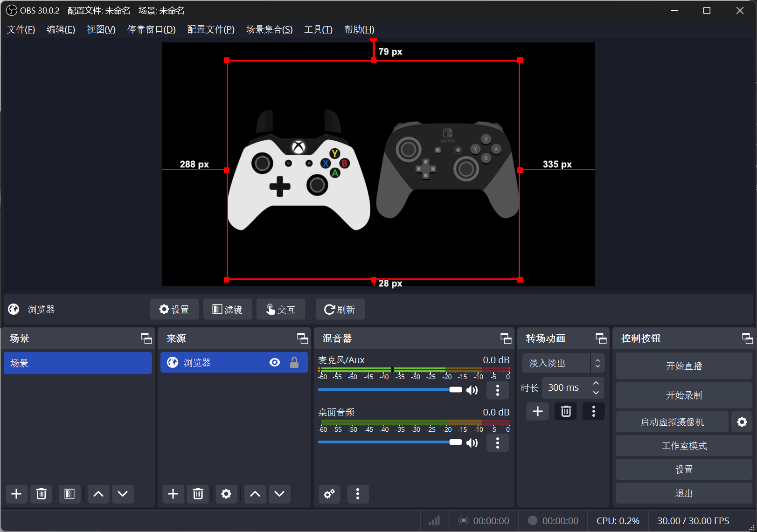Undock the 转场动画 panel
The width and height of the screenshot is (757, 532).
click(x=601, y=339)
